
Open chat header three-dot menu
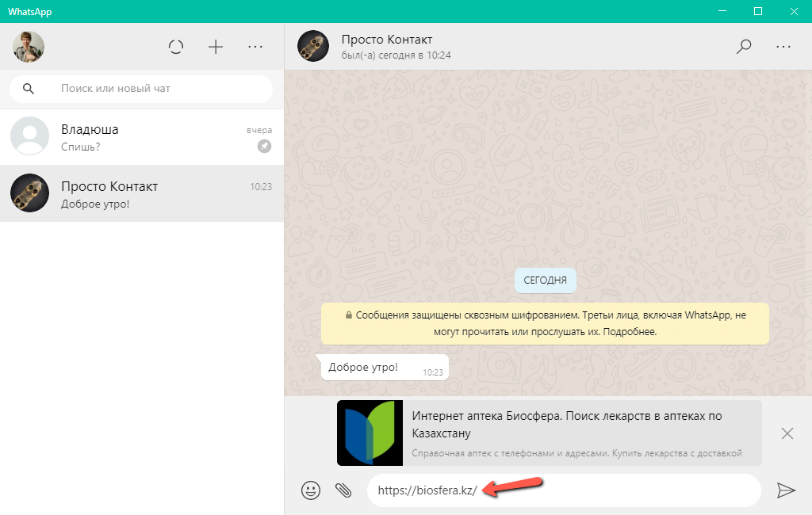[783, 47]
